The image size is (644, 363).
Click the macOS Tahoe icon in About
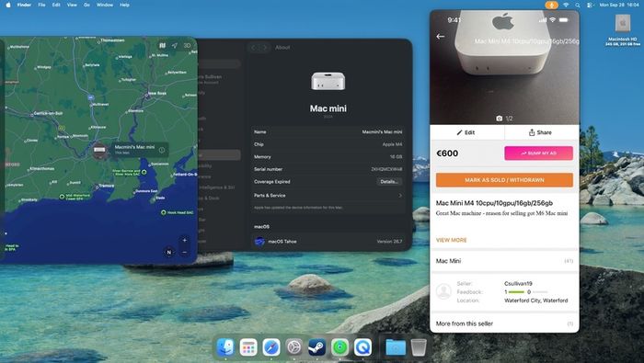[259, 241]
